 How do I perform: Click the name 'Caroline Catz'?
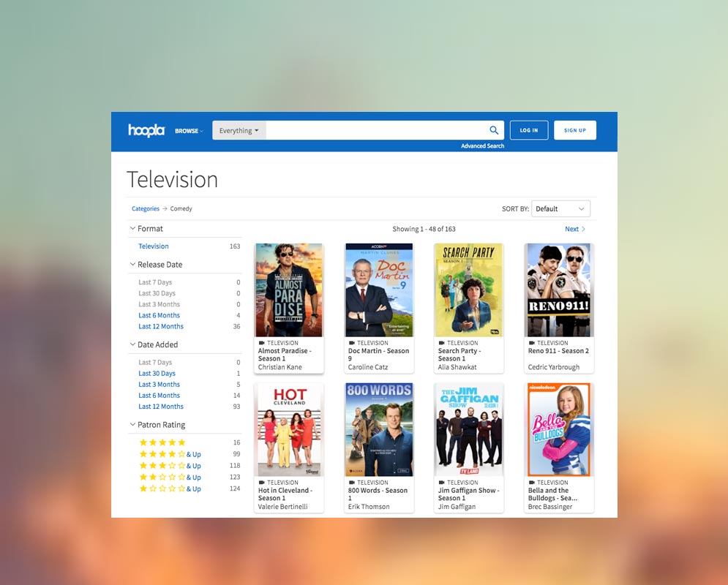pos(368,367)
